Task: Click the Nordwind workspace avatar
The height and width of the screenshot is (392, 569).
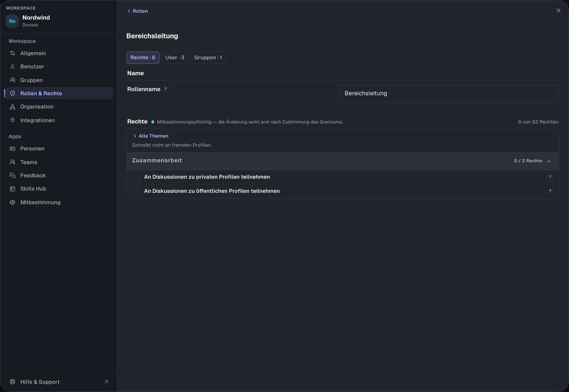Action: coord(12,21)
